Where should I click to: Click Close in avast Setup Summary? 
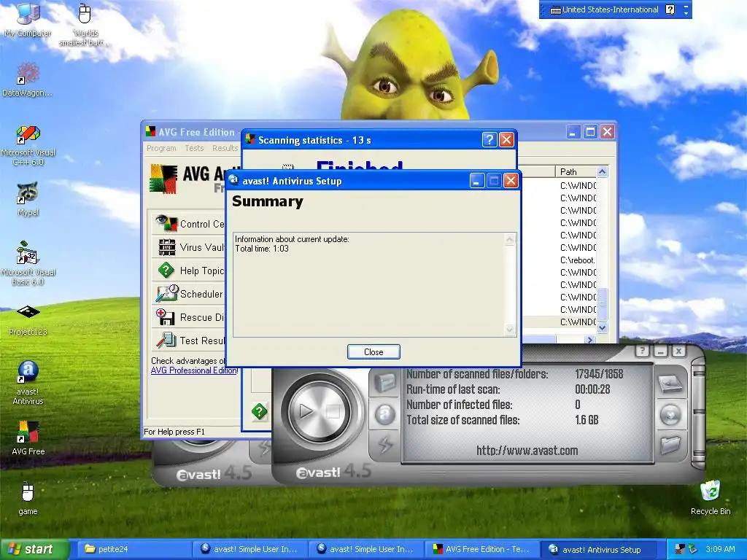(x=373, y=352)
